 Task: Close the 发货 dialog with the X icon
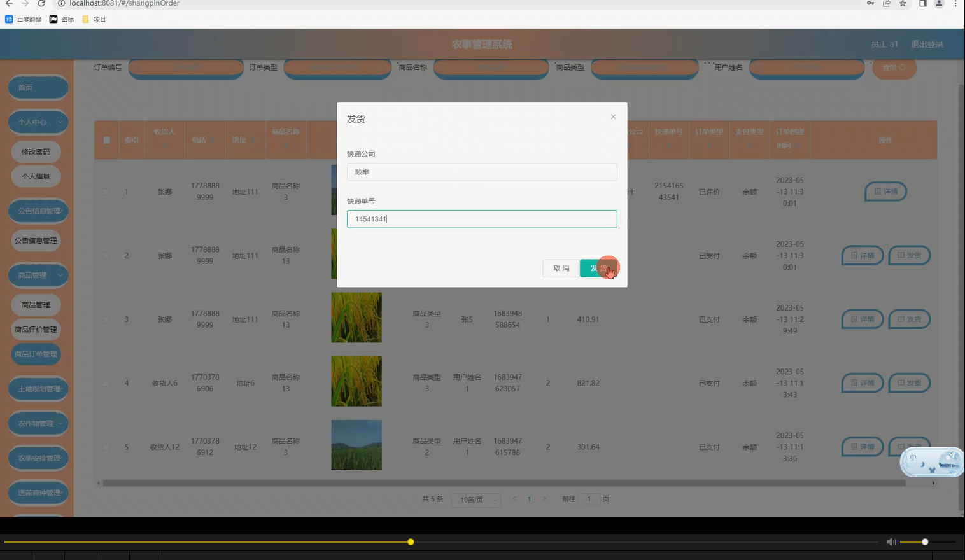point(613,116)
